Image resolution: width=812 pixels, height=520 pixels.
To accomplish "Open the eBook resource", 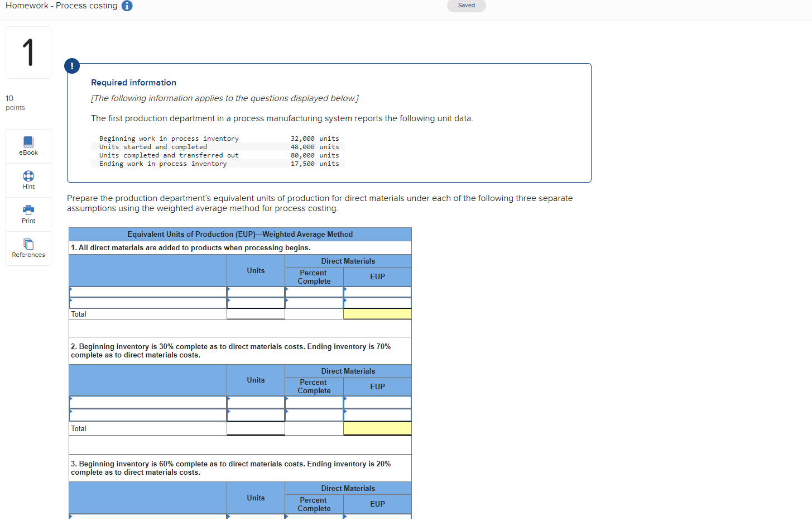I will [28, 146].
